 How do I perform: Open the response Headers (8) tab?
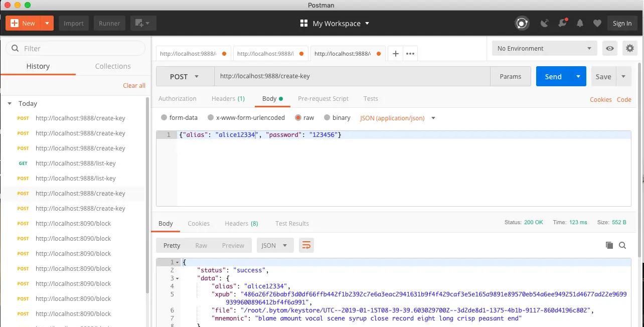pos(241,224)
